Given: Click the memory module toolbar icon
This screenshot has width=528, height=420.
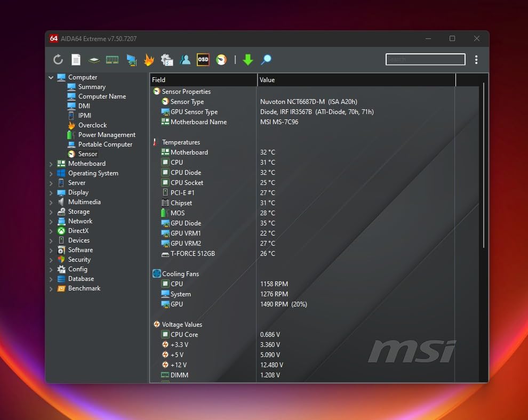Looking at the screenshot, I should (112, 60).
